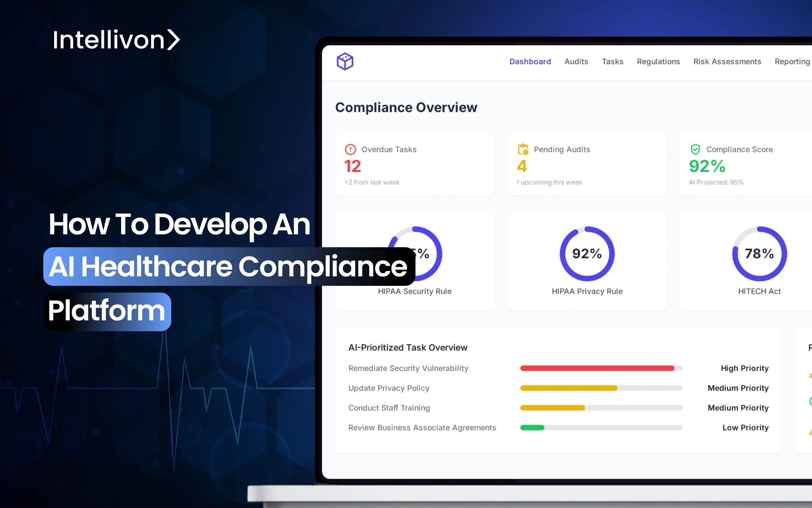
Task: Click the red Overdue Tasks alert icon
Action: coord(350,149)
